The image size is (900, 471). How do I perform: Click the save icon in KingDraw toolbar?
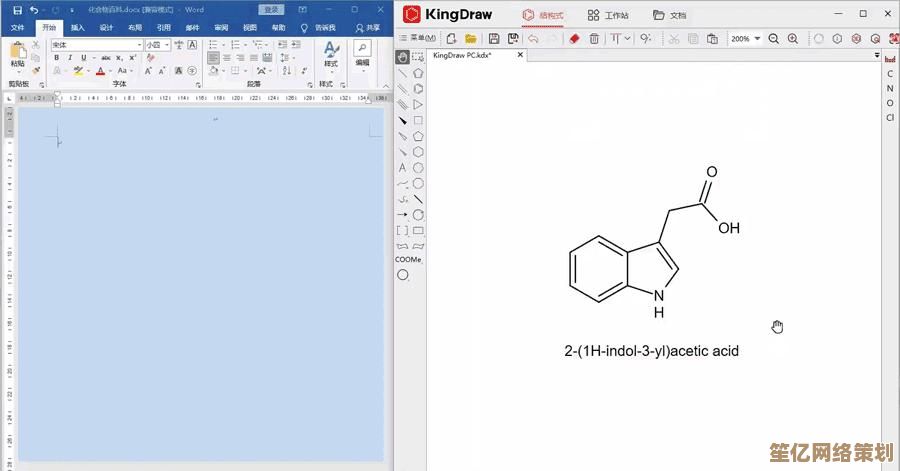[x=493, y=38]
